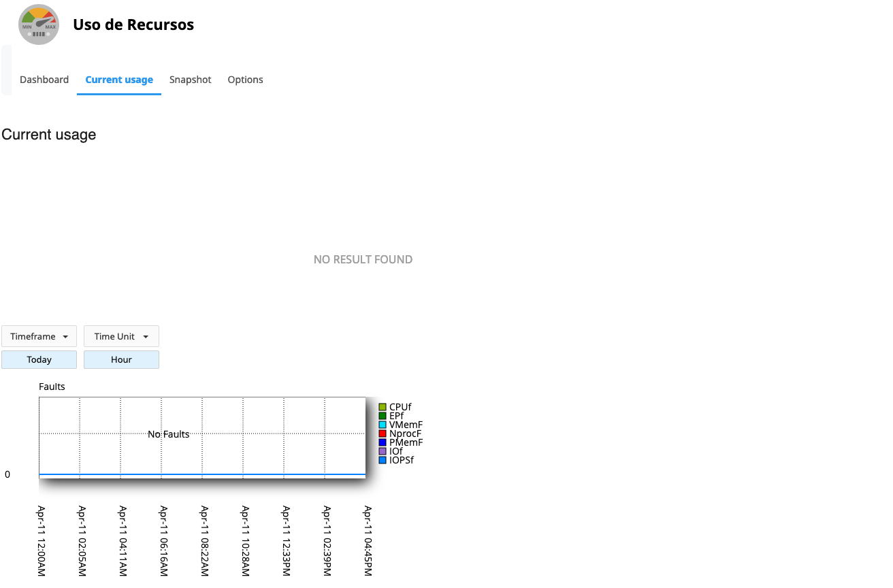
Task: Click the CPUf legend color swatch
Action: point(383,407)
